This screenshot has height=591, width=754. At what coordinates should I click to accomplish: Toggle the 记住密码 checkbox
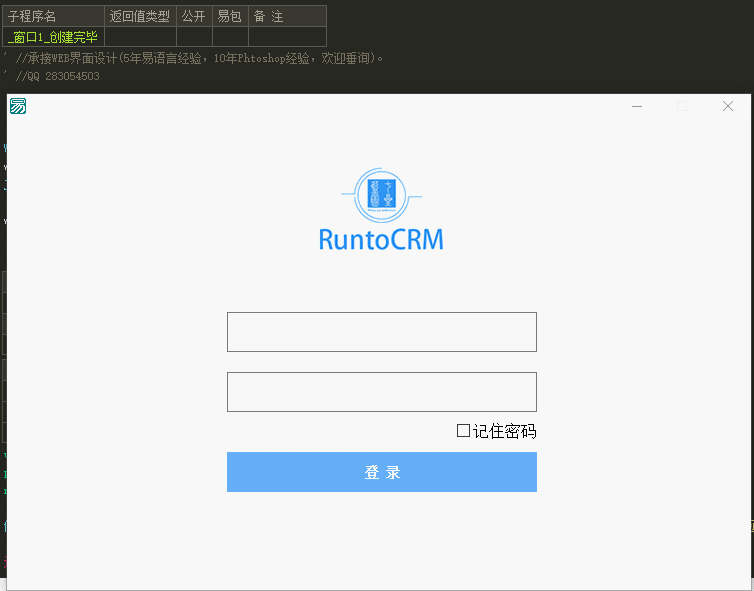tap(463, 431)
